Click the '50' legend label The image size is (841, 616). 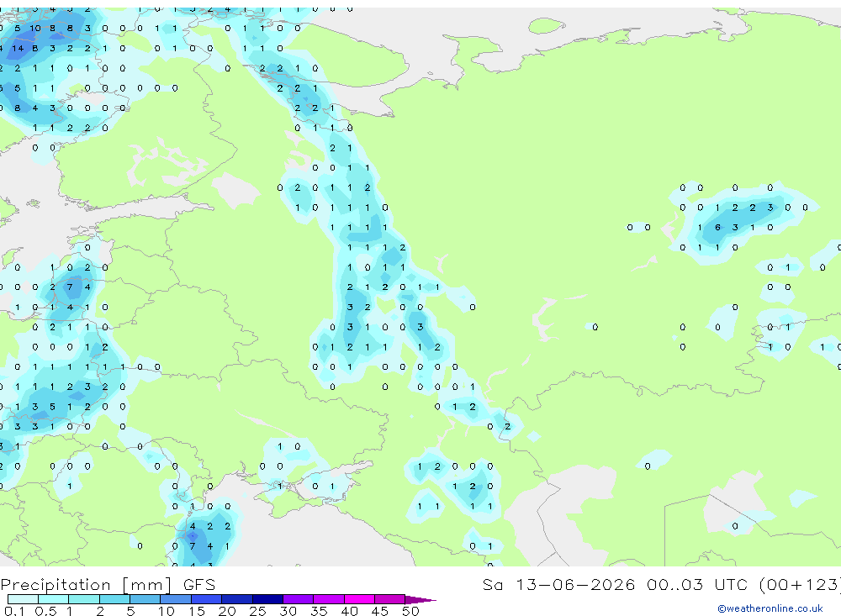(x=410, y=611)
